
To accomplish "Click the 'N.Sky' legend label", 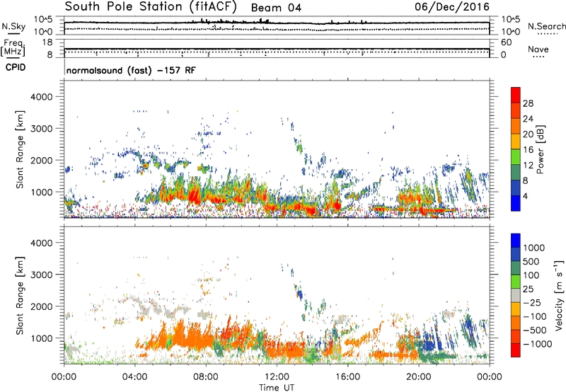I will tap(13, 26).
